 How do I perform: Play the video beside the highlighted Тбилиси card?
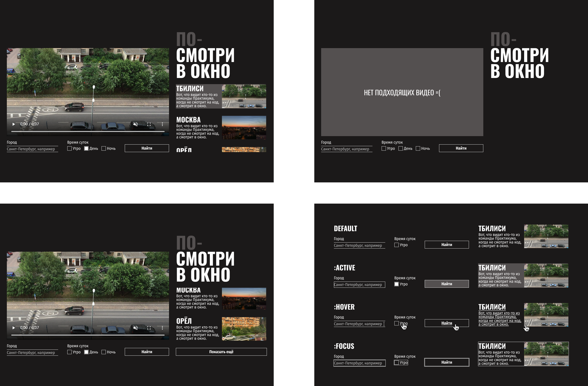point(14,124)
